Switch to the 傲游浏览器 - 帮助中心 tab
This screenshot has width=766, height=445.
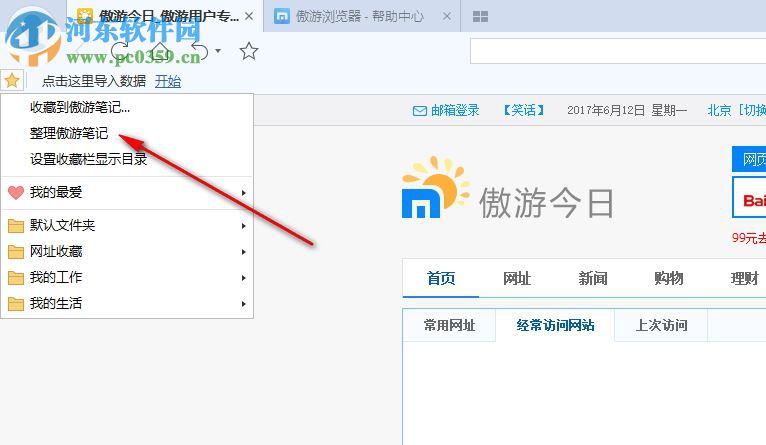(x=362, y=16)
